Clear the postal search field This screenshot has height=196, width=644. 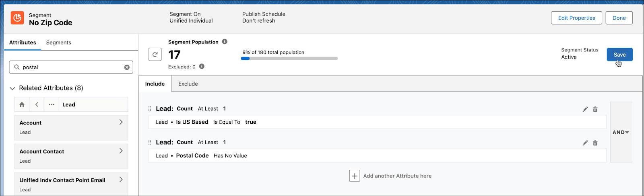coord(127,67)
